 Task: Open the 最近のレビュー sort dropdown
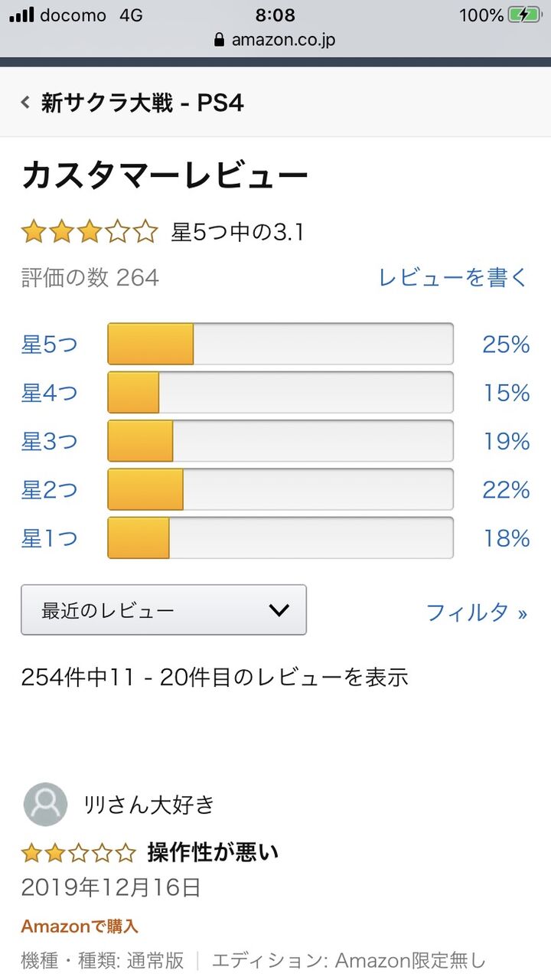click(x=164, y=610)
